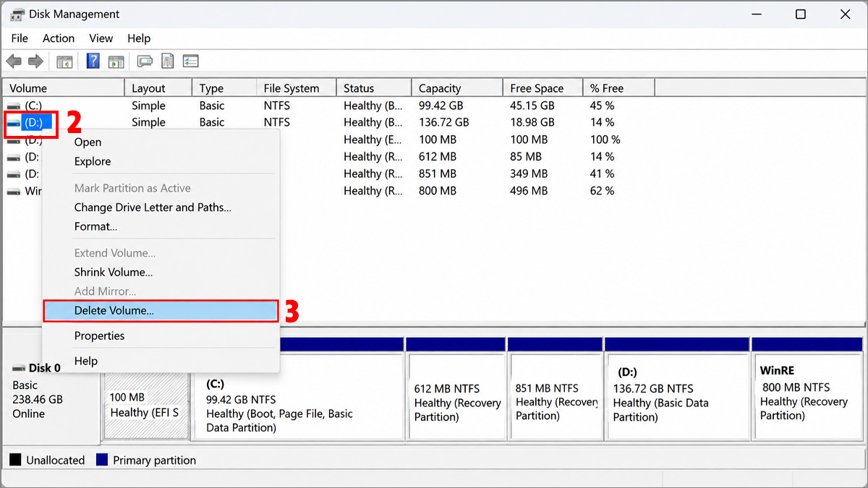
Task: Select the 851 MB NTFS recovery partition block
Action: (x=555, y=396)
